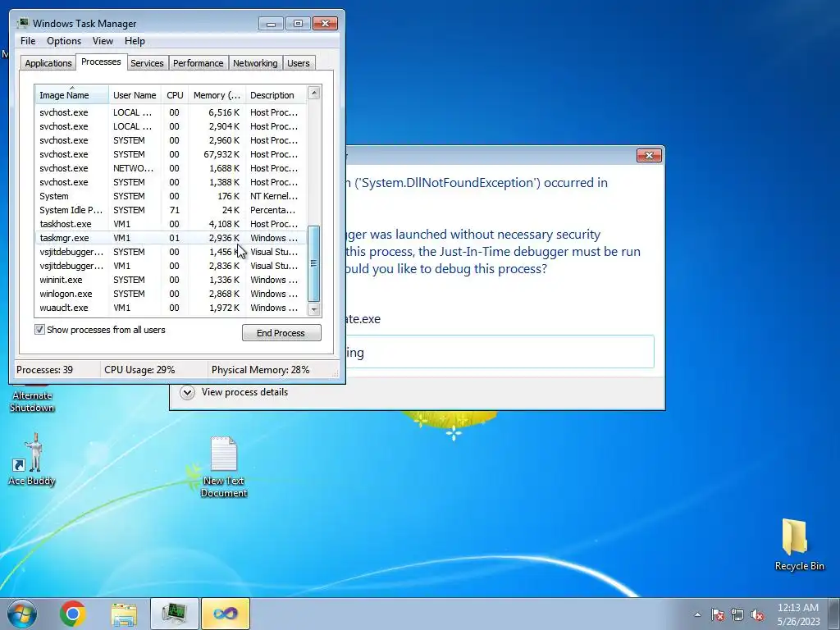Open the clock showing 12:13 AM
The width and height of the screenshot is (840, 630).
pos(798,614)
